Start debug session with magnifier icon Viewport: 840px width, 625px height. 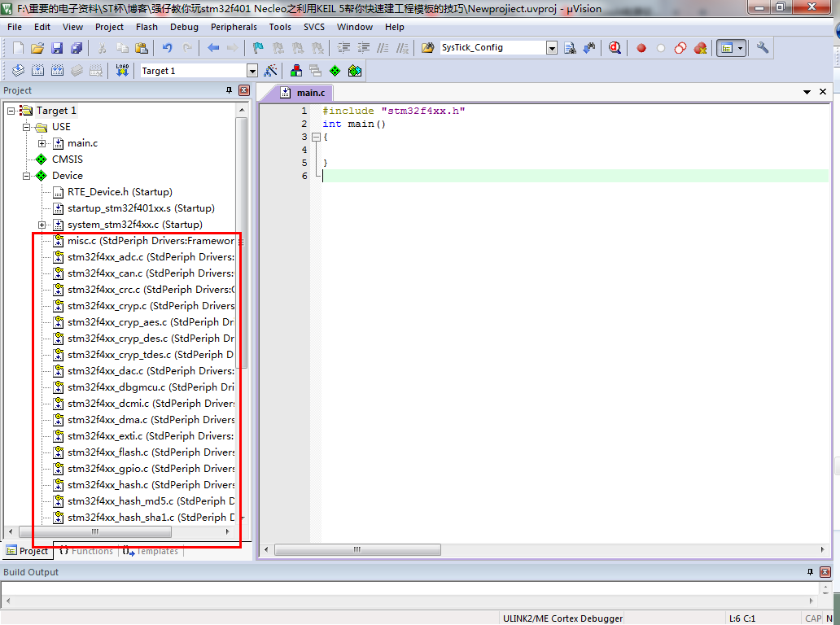coord(615,48)
